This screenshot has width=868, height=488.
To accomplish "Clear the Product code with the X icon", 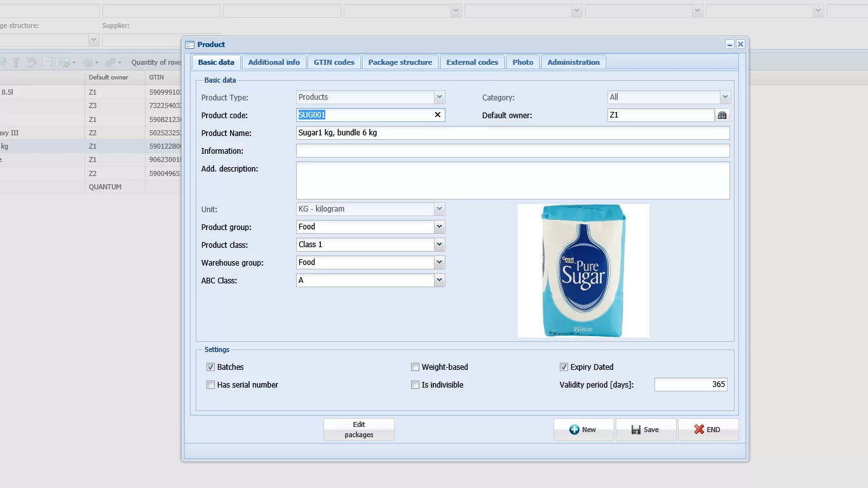I will 437,115.
